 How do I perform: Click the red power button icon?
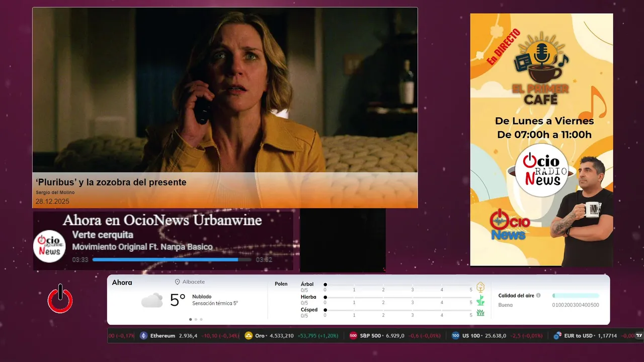click(60, 299)
